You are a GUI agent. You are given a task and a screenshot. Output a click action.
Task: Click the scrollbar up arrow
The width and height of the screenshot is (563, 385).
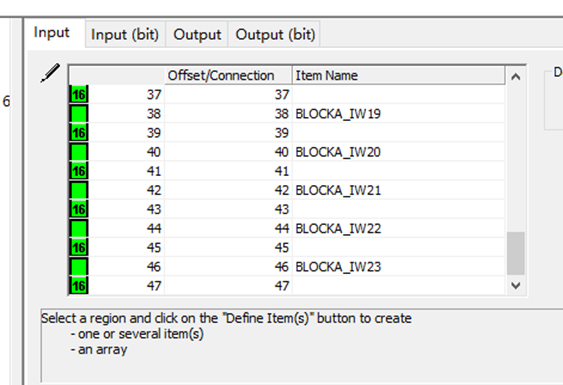[x=516, y=76]
